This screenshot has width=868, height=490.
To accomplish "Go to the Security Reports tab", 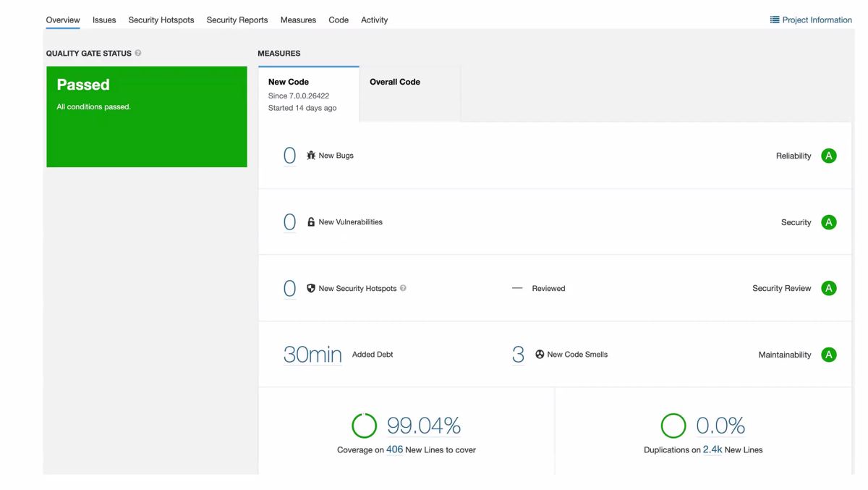I will (237, 20).
